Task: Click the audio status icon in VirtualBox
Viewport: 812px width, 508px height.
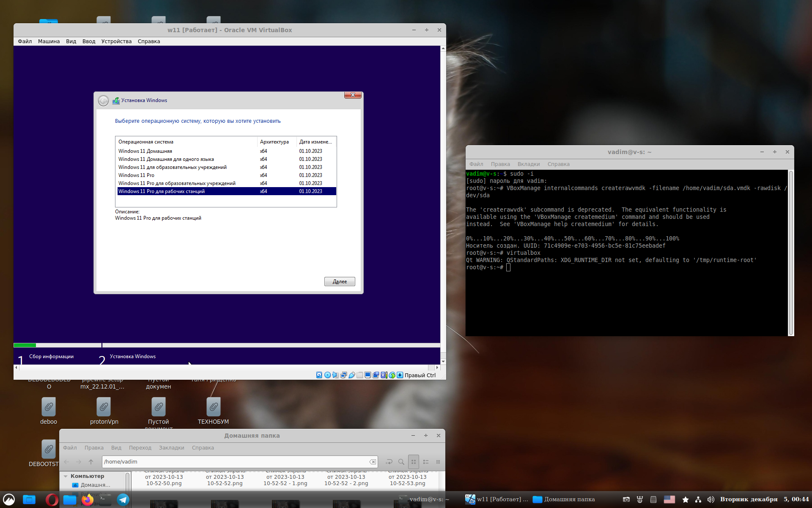Action: click(335, 375)
